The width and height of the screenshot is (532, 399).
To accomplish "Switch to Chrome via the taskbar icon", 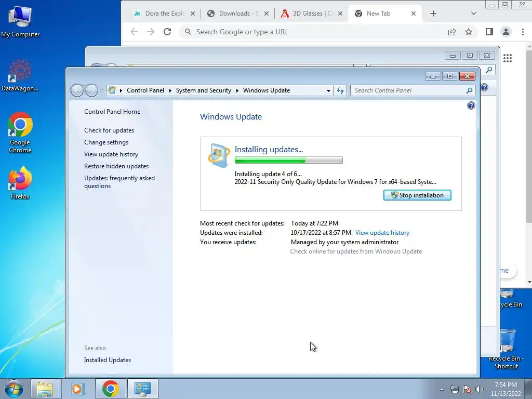I will coord(110,389).
